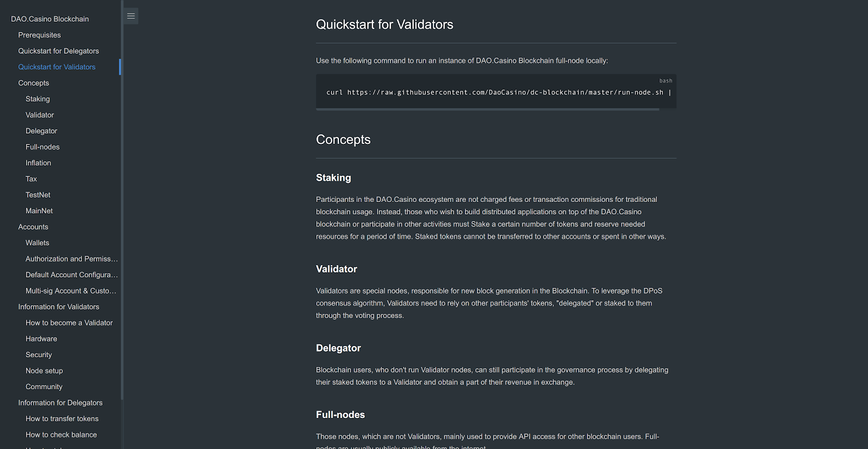Open the Full-nodes sidebar entry
The height and width of the screenshot is (449, 868).
pos(42,147)
